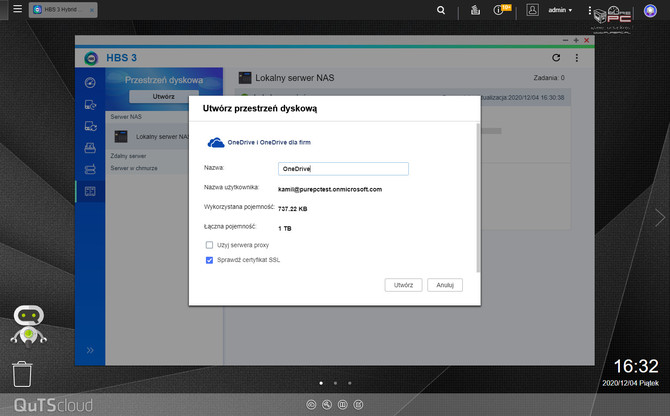
Task: Click the desktop clock showing 16:32
Action: 636,366
